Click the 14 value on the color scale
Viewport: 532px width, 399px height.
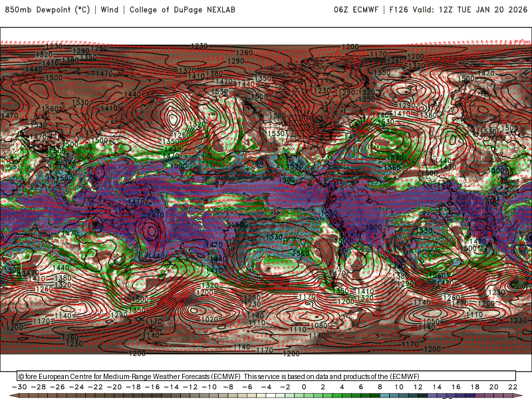click(437, 387)
